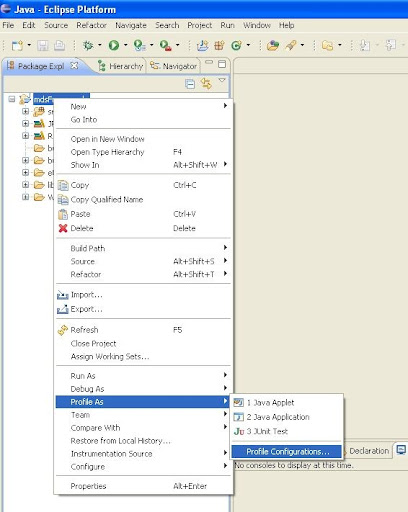408x512 pixels.
Task: Choose Assign Working Sets menu entry
Action: point(143,357)
